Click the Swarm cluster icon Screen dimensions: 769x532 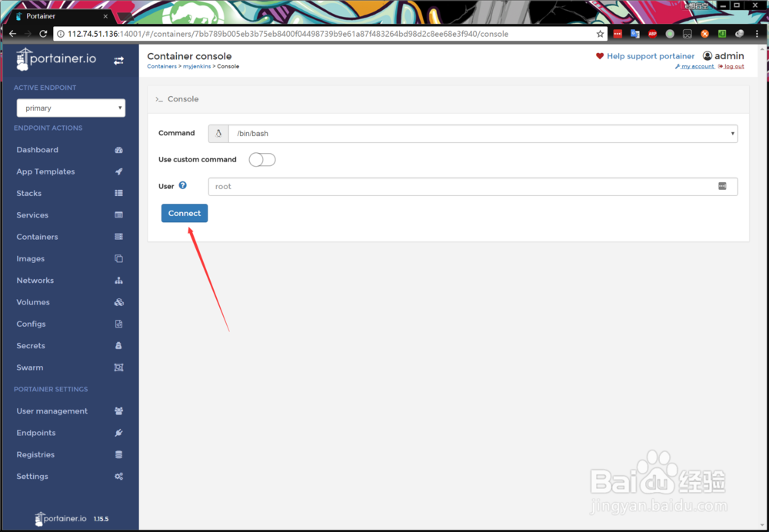click(119, 367)
